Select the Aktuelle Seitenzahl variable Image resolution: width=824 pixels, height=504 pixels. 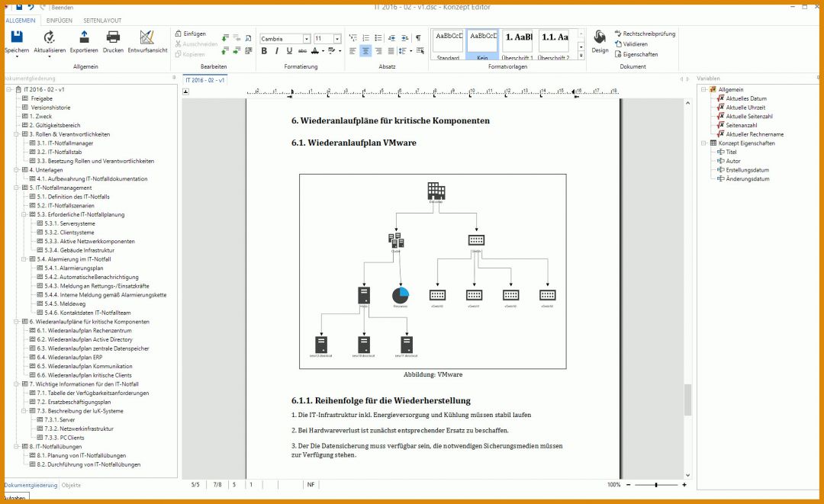tap(749, 117)
